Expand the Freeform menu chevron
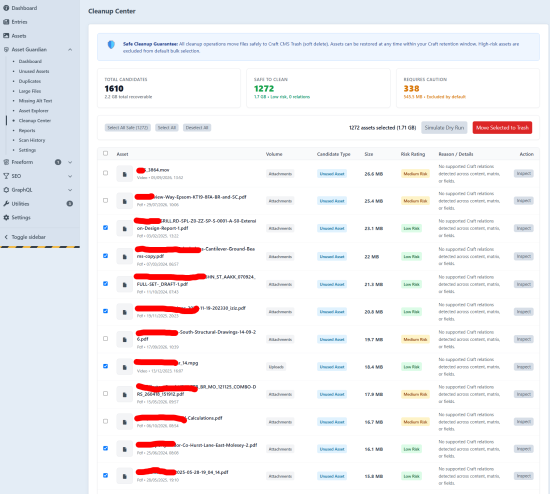The image size is (550, 494). click(x=70, y=162)
